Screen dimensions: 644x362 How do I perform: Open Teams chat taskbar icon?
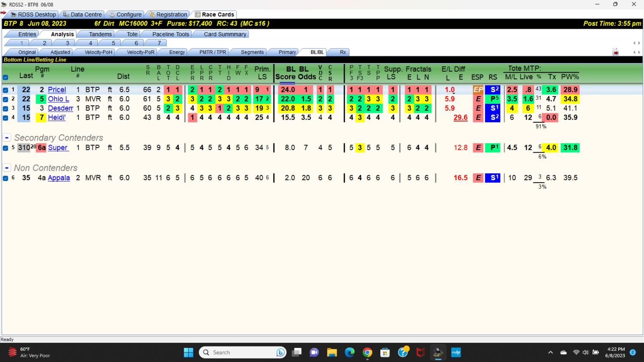click(314, 353)
